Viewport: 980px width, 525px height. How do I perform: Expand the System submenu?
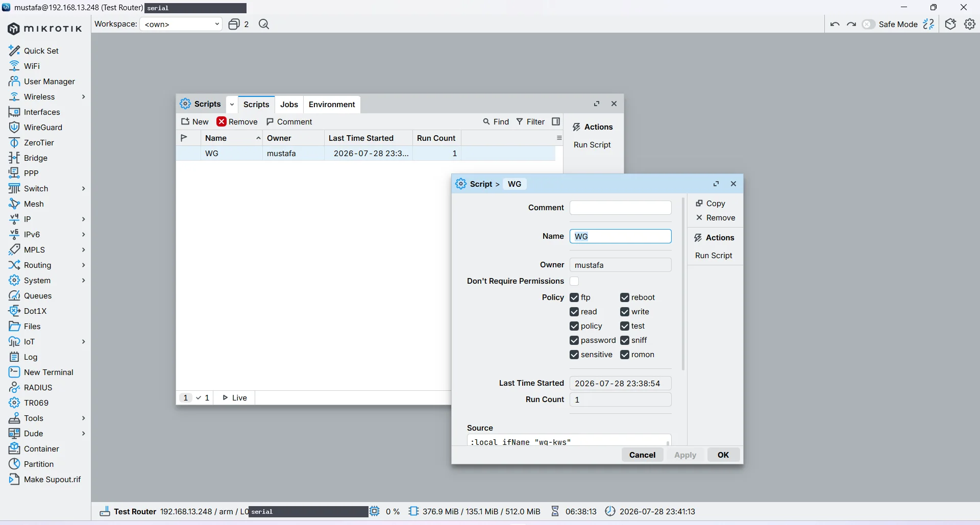(x=84, y=280)
